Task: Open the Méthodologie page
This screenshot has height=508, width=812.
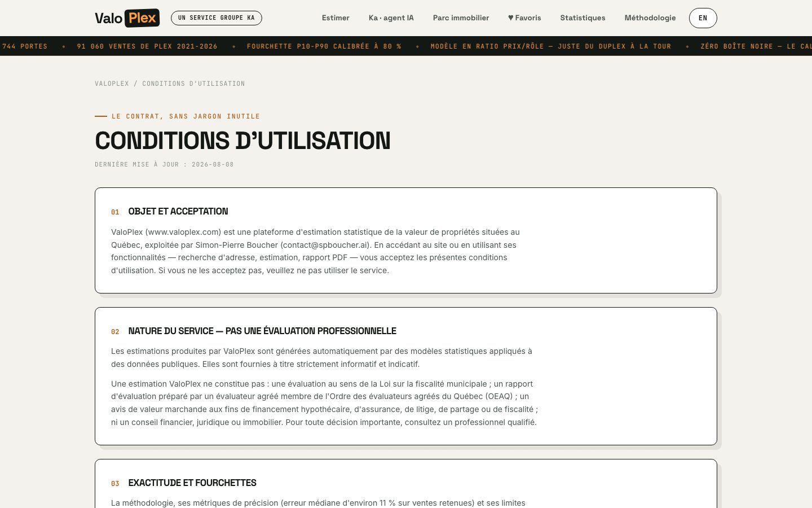Action: click(650, 18)
